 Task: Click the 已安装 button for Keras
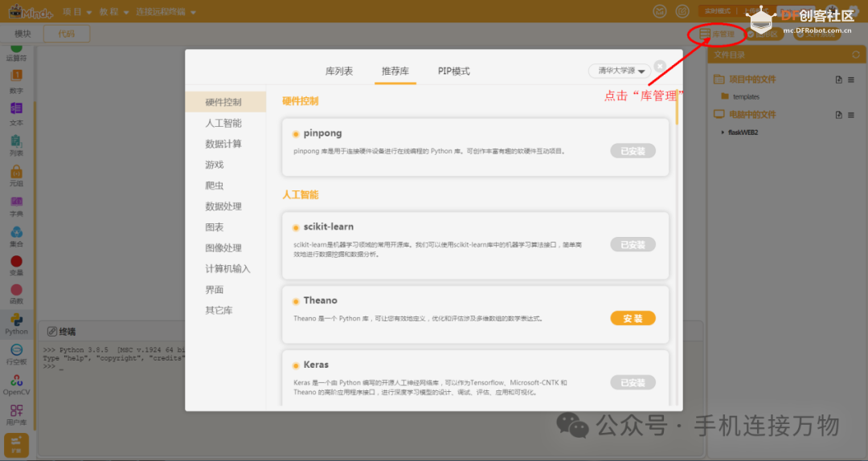pos(633,382)
